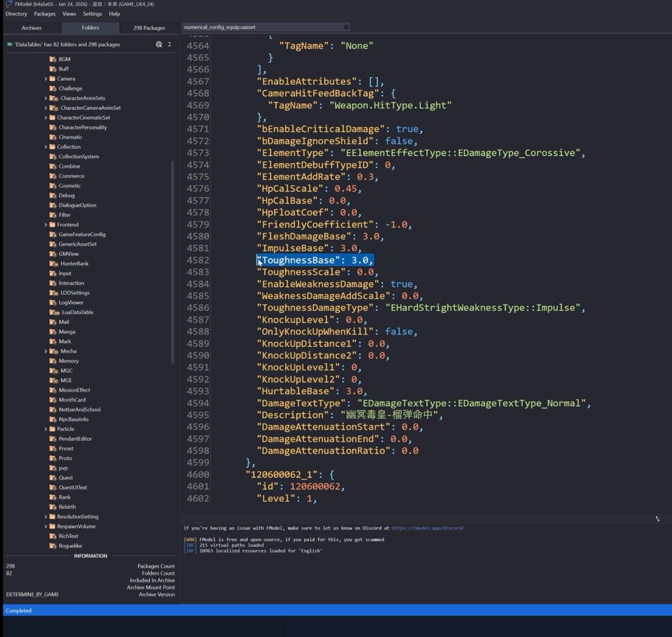Switch to the 298 Packages tab
This screenshot has width=672, height=637.
point(149,28)
